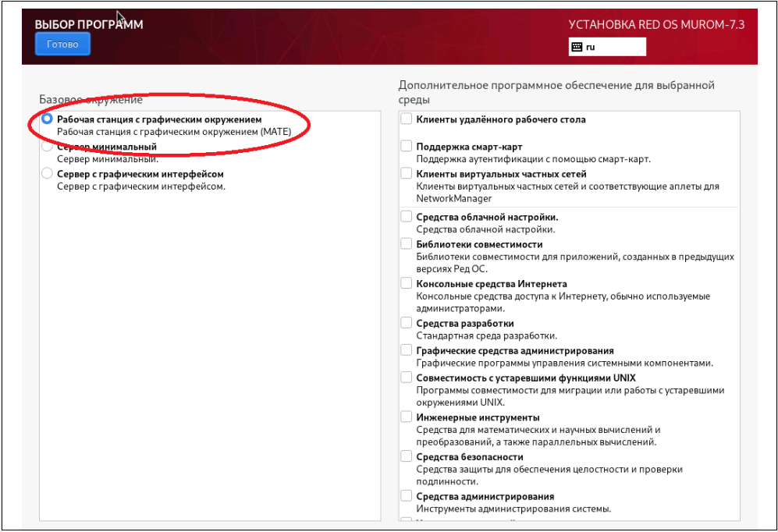This screenshot has width=778, height=532.
Task: Click description 'Поддержка аутентификации с помощью смарт-карт.'
Action: (x=534, y=159)
